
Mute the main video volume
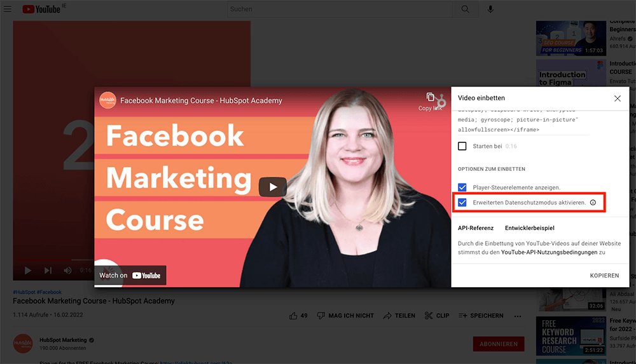(68, 271)
